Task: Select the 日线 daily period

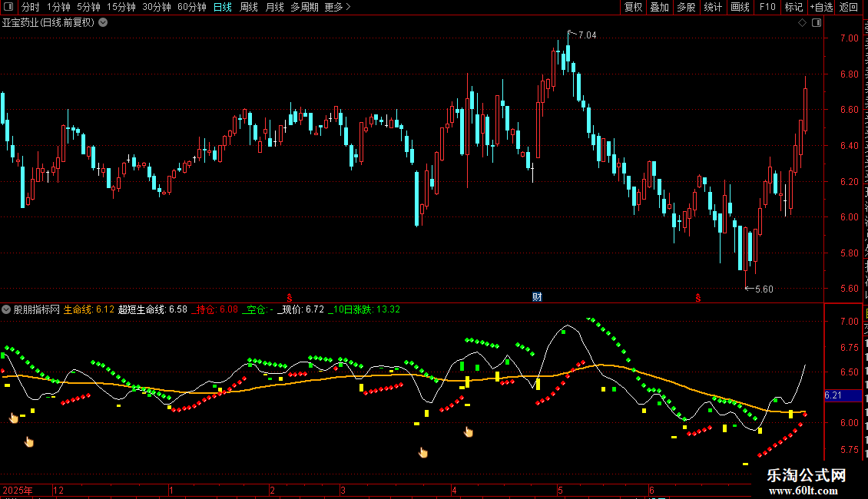Action: [223, 7]
